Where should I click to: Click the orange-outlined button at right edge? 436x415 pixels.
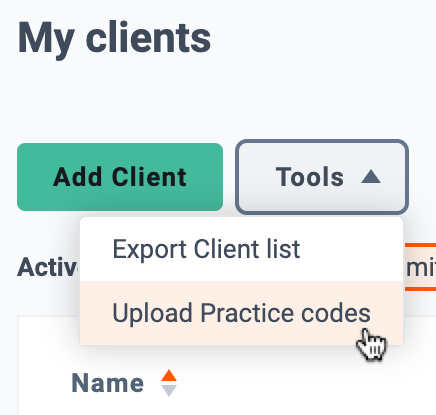point(420,267)
